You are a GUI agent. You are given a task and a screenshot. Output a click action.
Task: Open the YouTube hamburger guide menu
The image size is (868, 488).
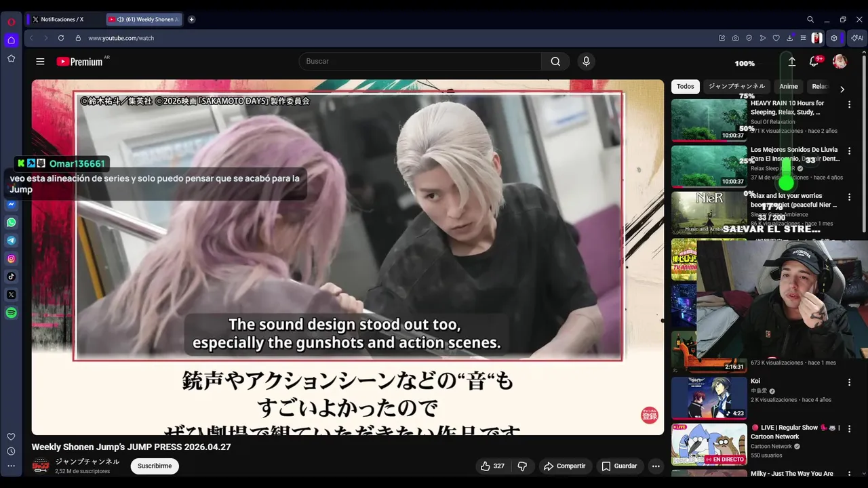pos(40,62)
